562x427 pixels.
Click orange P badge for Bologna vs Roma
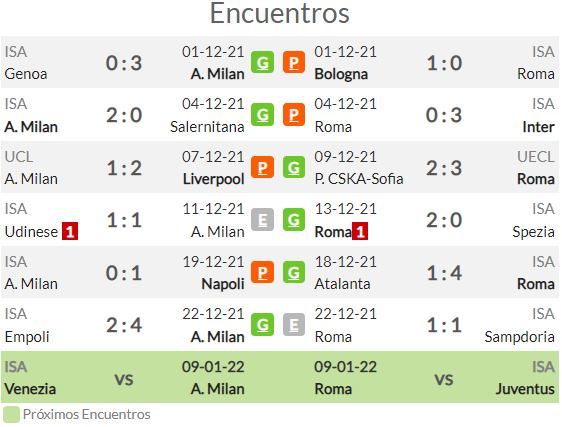click(294, 62)
